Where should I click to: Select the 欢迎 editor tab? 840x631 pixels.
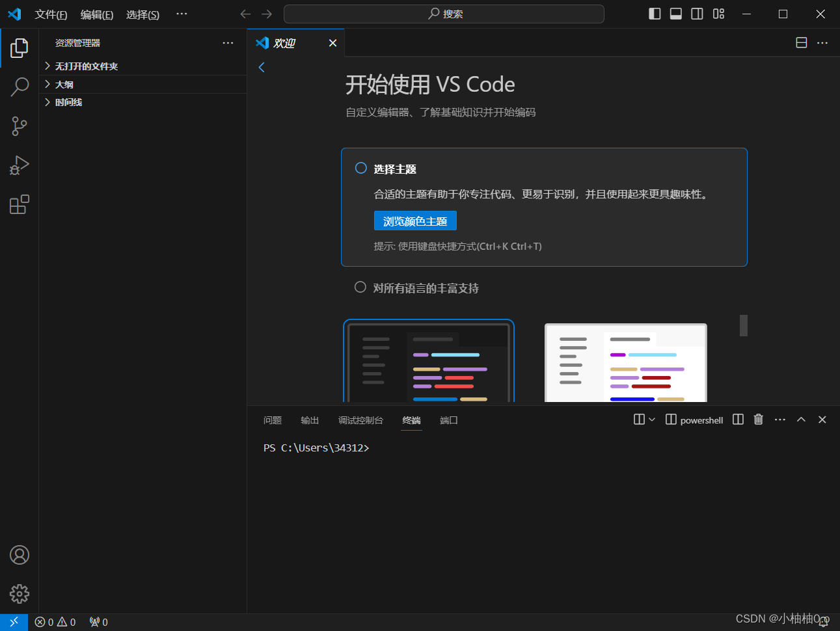pos(296,43)
